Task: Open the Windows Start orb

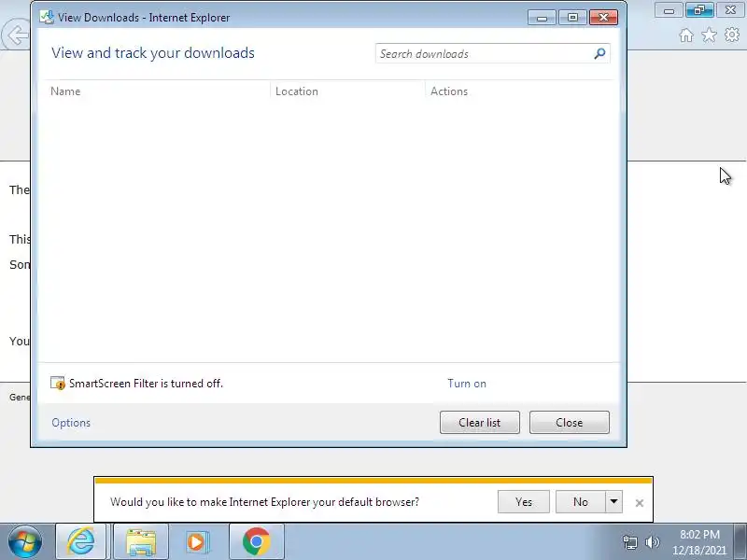Action: (25, 542)
